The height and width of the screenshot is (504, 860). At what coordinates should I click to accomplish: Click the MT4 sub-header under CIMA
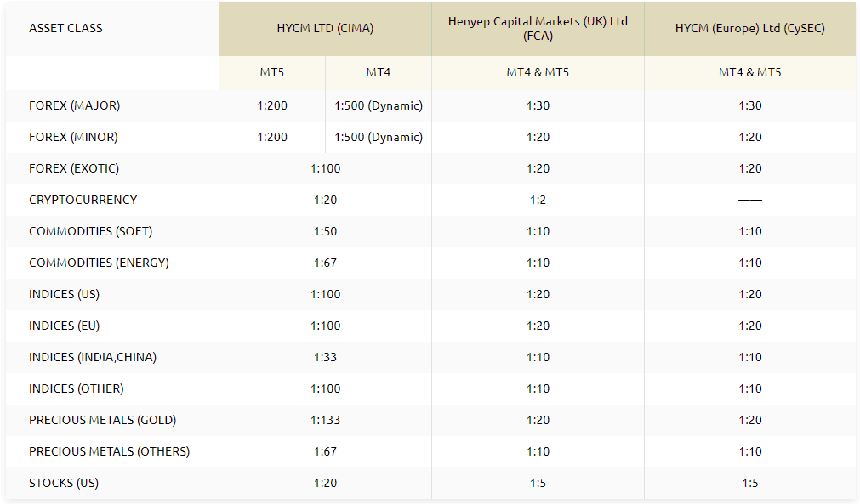379,72
